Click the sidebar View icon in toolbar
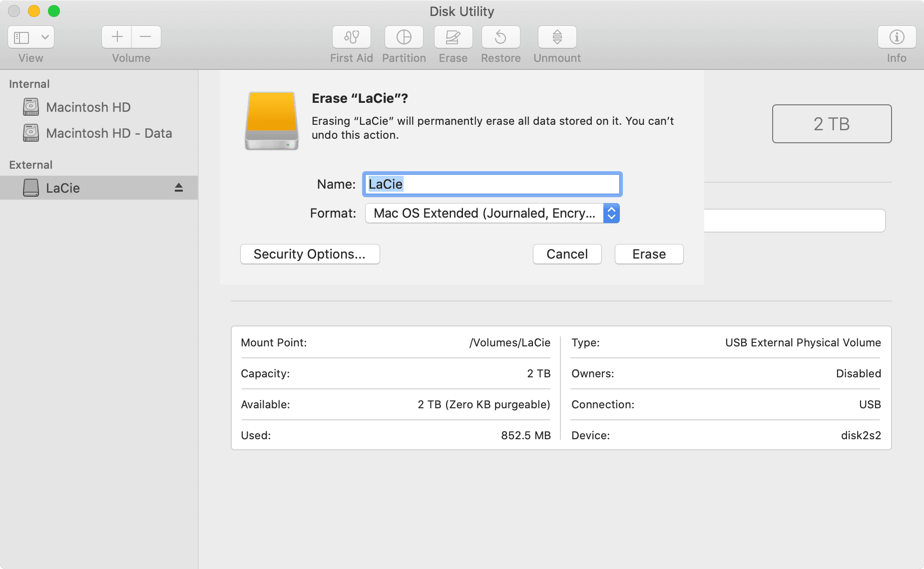The height and width of the screenshot is (569, 924). (21, 37)
